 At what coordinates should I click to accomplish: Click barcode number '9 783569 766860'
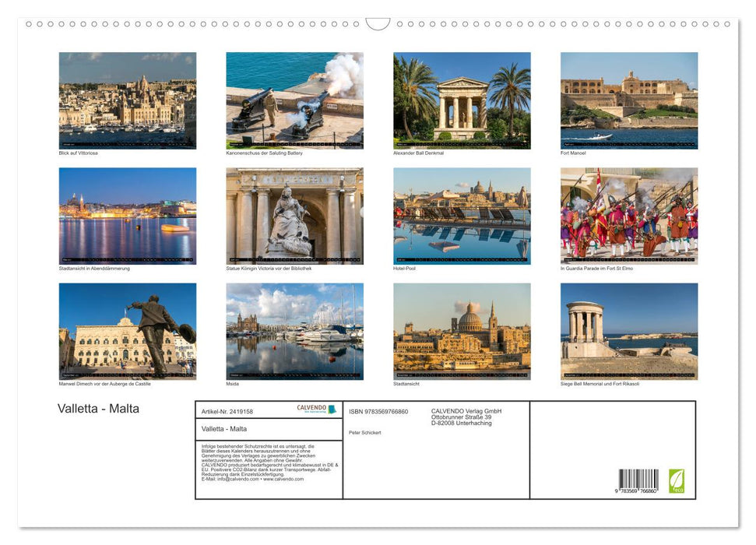(636, 491)
